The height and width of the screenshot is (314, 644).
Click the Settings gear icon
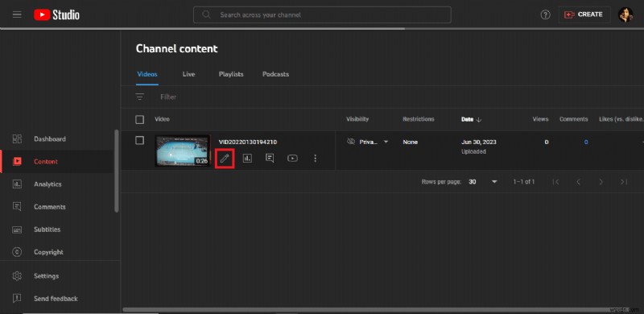[x=17, y=276]
